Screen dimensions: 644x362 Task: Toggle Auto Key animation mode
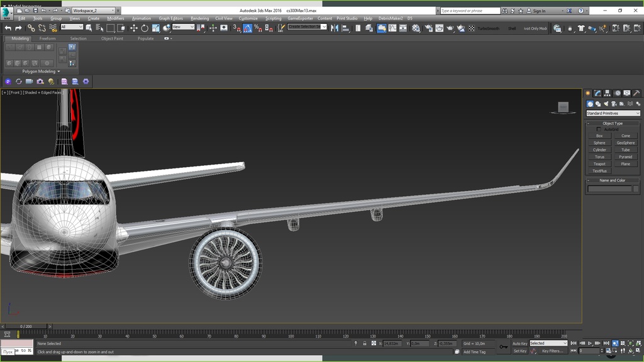pyautogui.click(x=519, y=343)
